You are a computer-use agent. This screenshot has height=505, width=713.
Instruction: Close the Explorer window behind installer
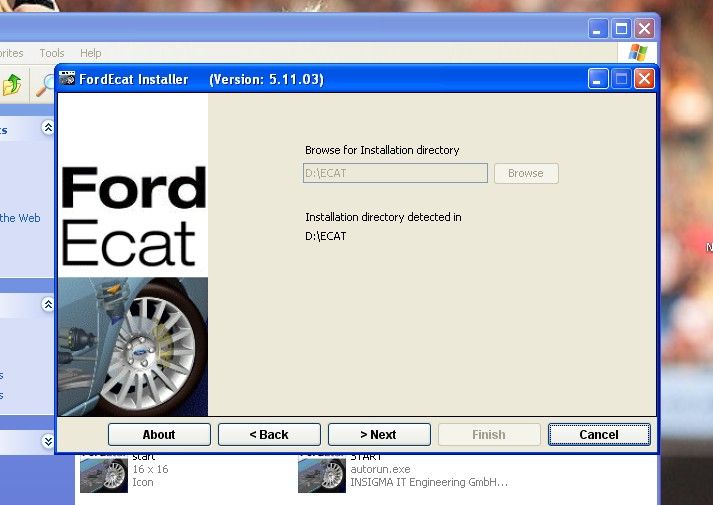[x=644, y=29]
